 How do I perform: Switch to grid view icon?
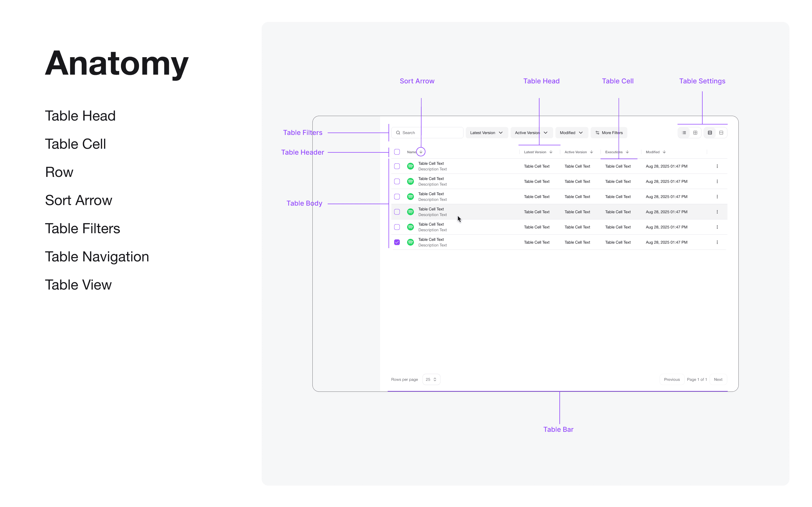pyautogui.click(x=695, y=133)
